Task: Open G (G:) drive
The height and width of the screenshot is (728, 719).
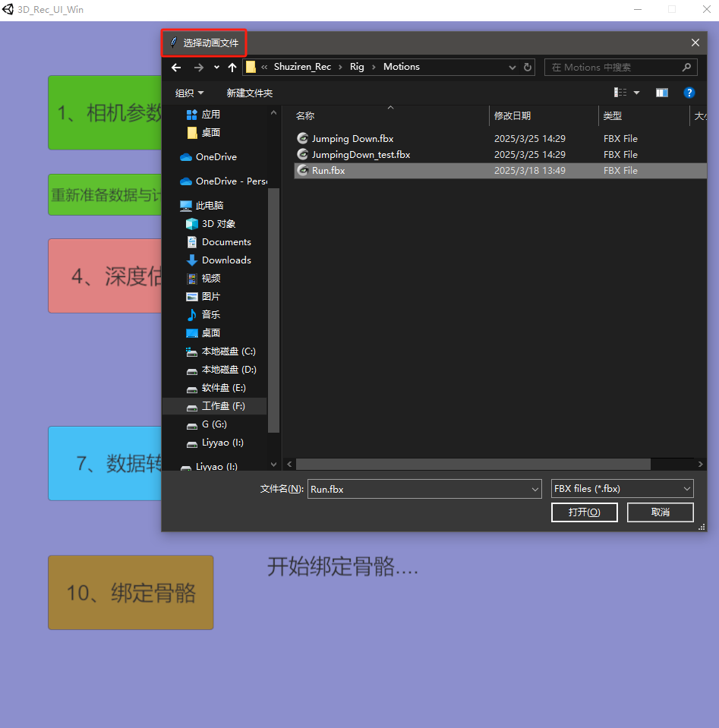Action: coord(207,424)
